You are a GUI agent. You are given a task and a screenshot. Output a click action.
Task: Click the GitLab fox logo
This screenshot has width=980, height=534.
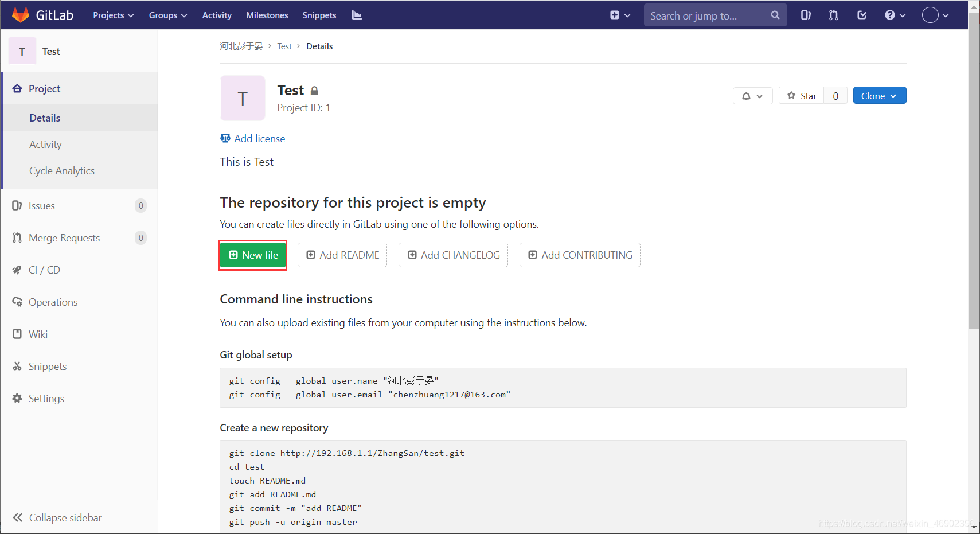click(x=21, y=15)
